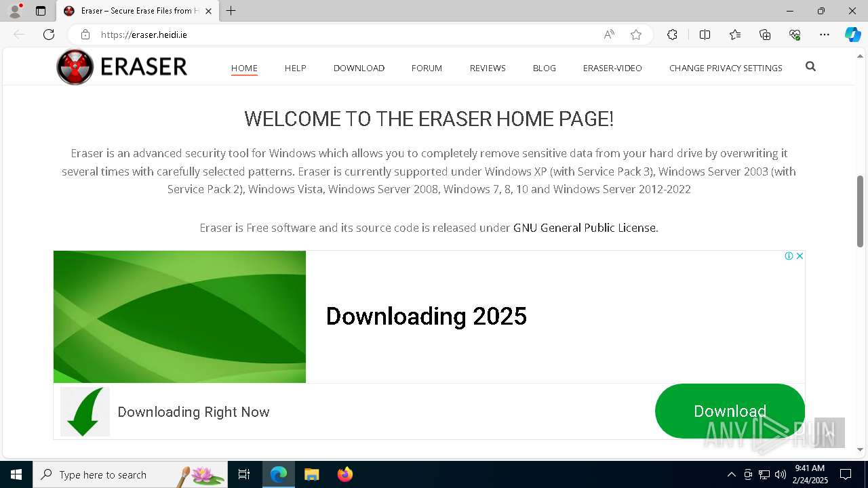Launch Firefox from taskbar
This screenshot has height=488, width=868.
345,474
